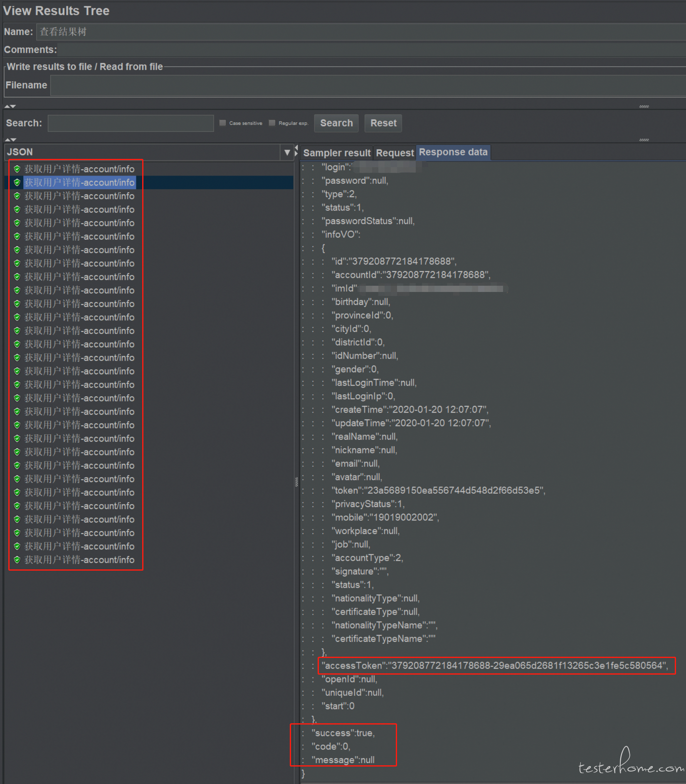Click the "type":2 line
This screenshot has height=784, width=686.
(x=339, y=194)
